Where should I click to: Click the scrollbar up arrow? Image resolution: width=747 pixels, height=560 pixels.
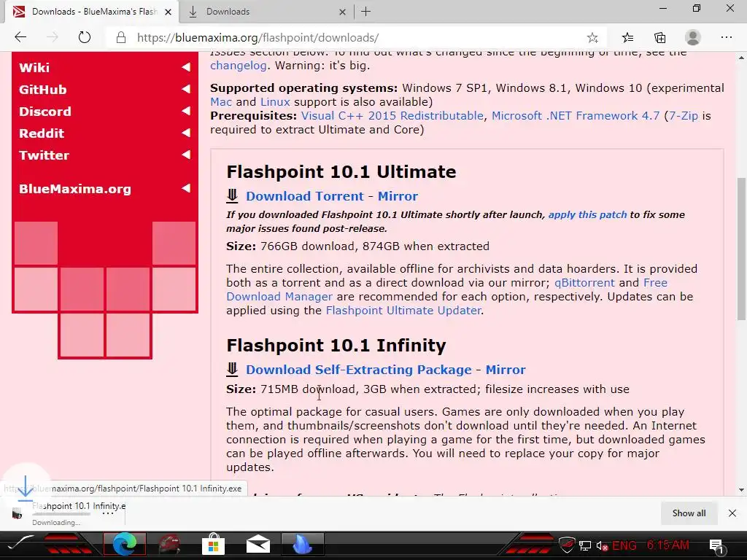pos(741,57)
